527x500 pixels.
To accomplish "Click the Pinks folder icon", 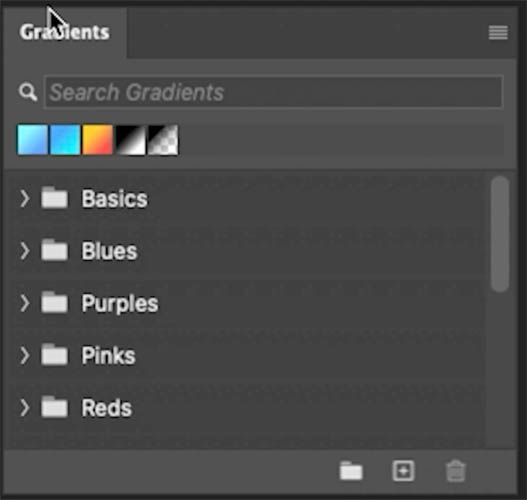I will (x=54, y=355).
